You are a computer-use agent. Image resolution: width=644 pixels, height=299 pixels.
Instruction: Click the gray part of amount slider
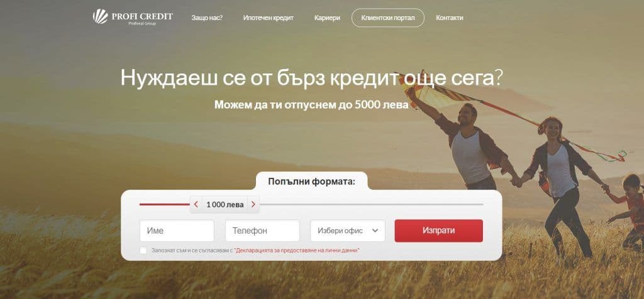click(x=371, y=204)
